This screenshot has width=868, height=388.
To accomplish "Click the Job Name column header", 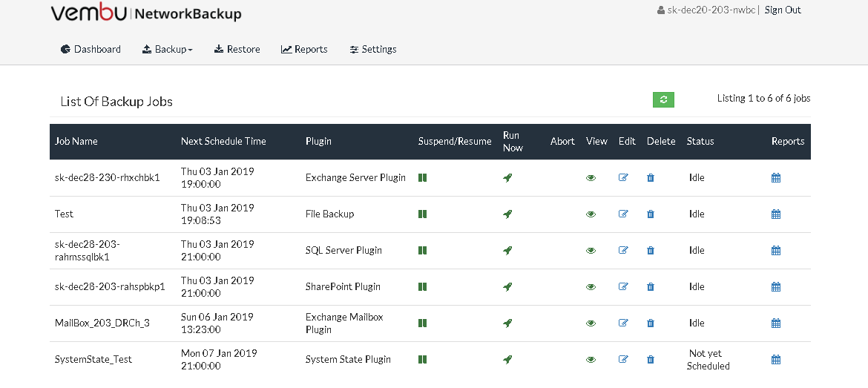I will [x=76, y=141].
